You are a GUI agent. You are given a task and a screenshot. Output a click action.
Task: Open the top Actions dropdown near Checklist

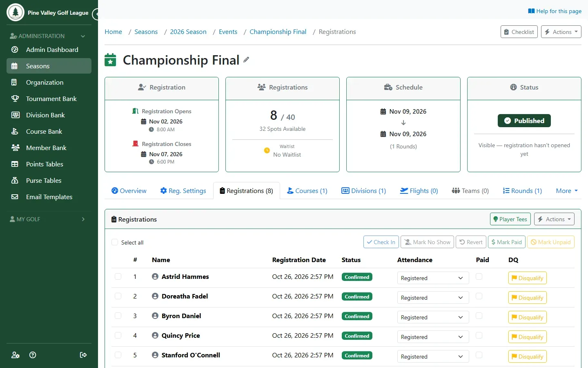561,32
